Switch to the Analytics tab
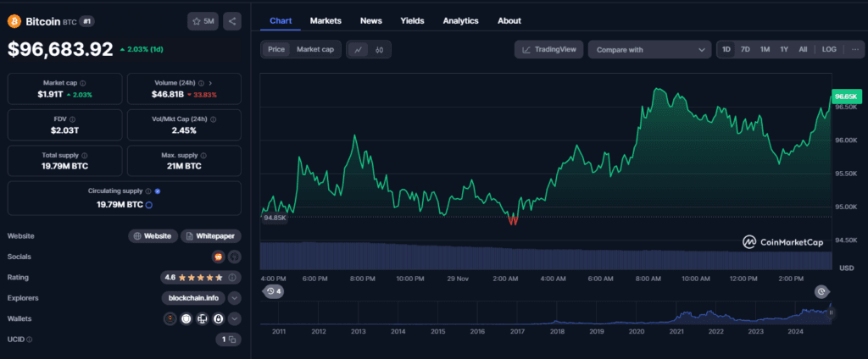The image size is (868, 359). [460, 20]
